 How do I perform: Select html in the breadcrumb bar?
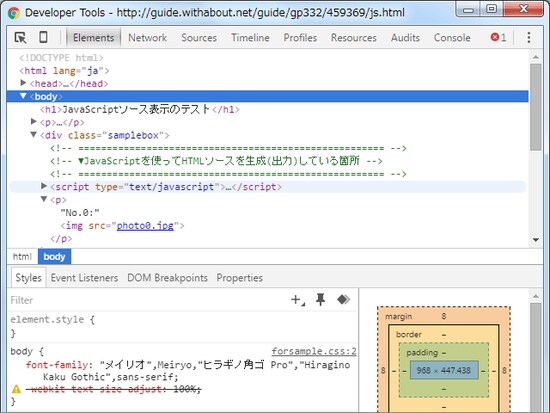(22, 257)
